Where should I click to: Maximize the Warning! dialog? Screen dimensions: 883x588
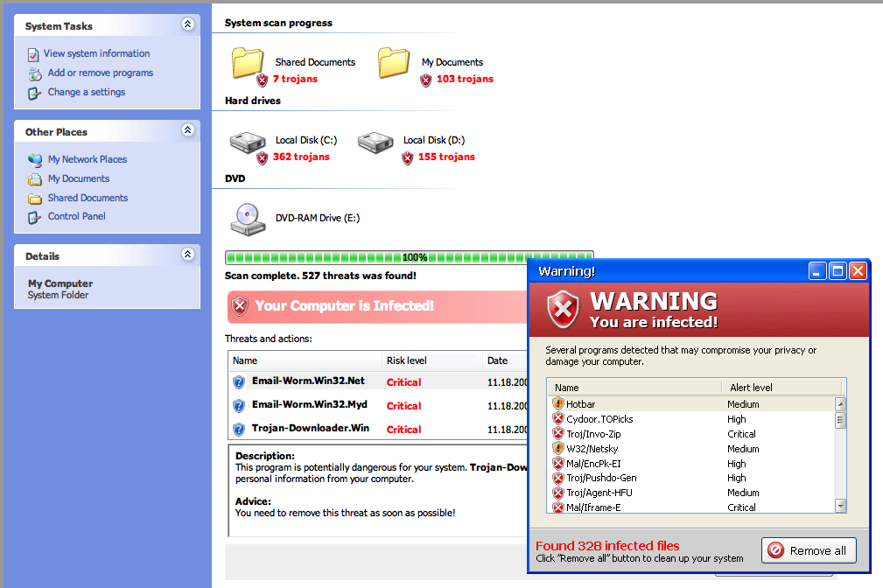tap(838, 271)
